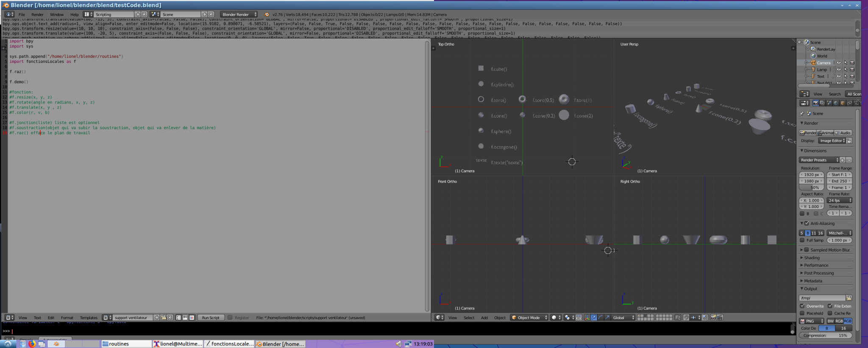
Task: Open the Scene properties tab icon
Action: click(x=829, y=103)
